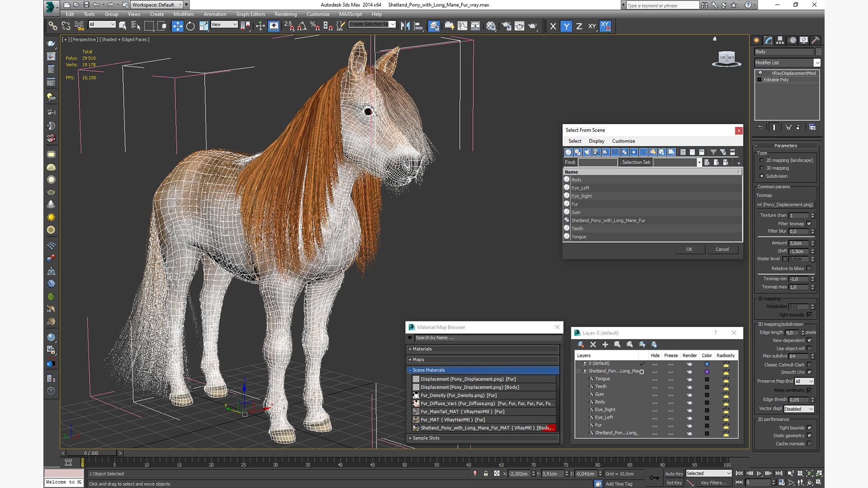
Task: Click the render teapot icon in toolbar
Action: [x=533, y=26]
